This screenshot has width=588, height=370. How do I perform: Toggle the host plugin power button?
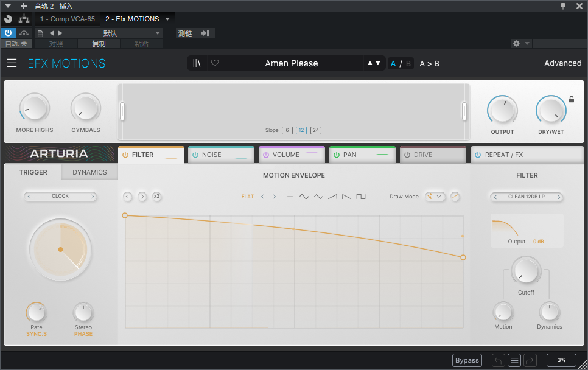tap(8, 33)
